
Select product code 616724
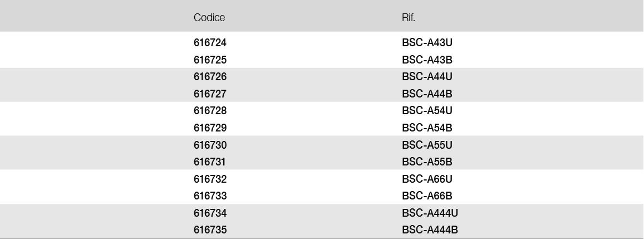coord(210,42)
